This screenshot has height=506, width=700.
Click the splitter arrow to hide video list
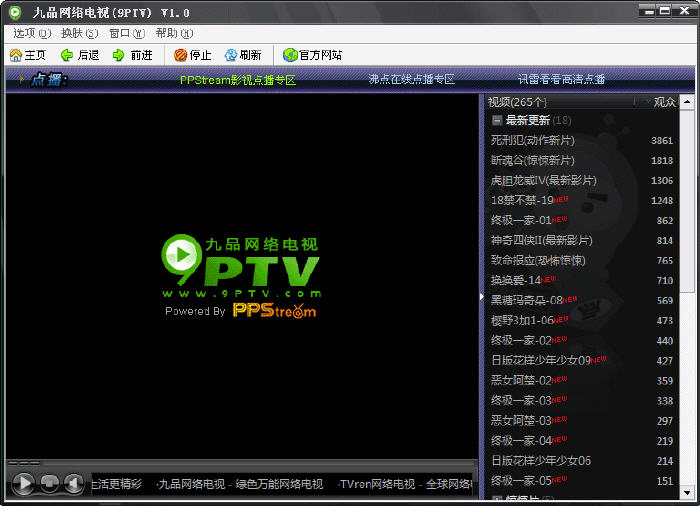[482, 298]
